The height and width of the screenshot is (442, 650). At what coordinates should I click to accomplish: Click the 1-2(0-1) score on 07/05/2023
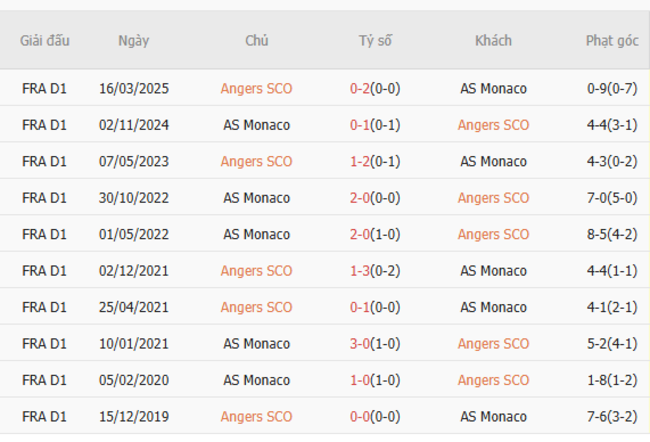coord(375,161)
